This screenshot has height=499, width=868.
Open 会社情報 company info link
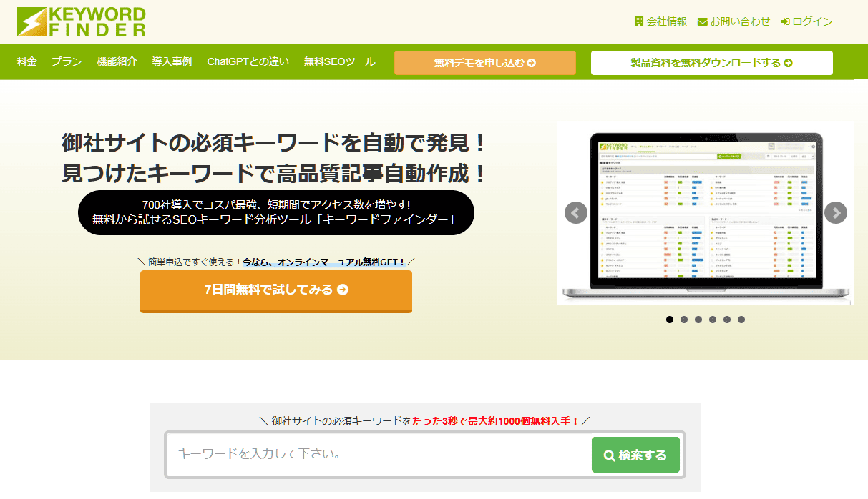tap(660, 21)
